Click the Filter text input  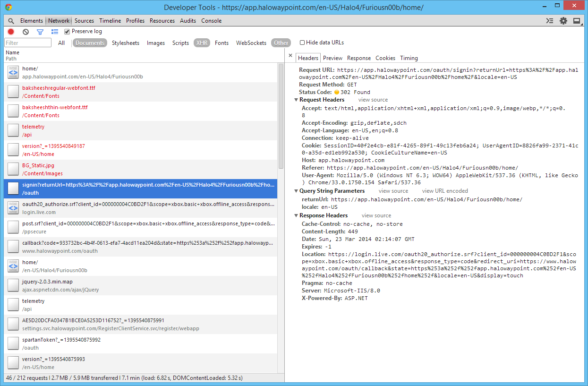pyautogui.click(x=28, y=43)
